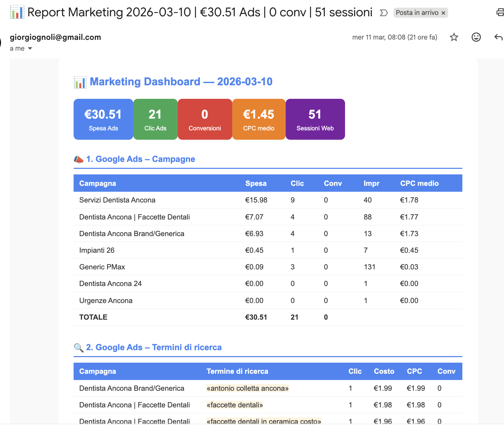Print the email with the printer icon

click(500, 13)
